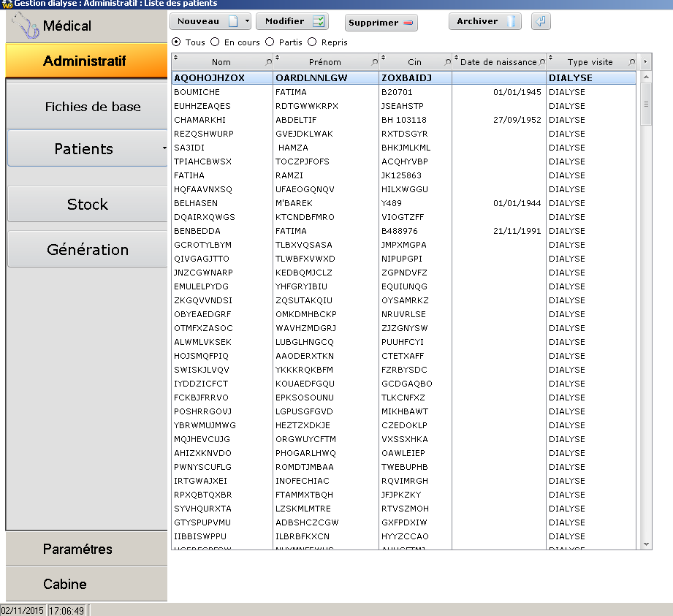The height and width of the screenshot is (616, 673).
Task: Click the magnifier icon in Cin column header
Action: click(x=447, y=62)
